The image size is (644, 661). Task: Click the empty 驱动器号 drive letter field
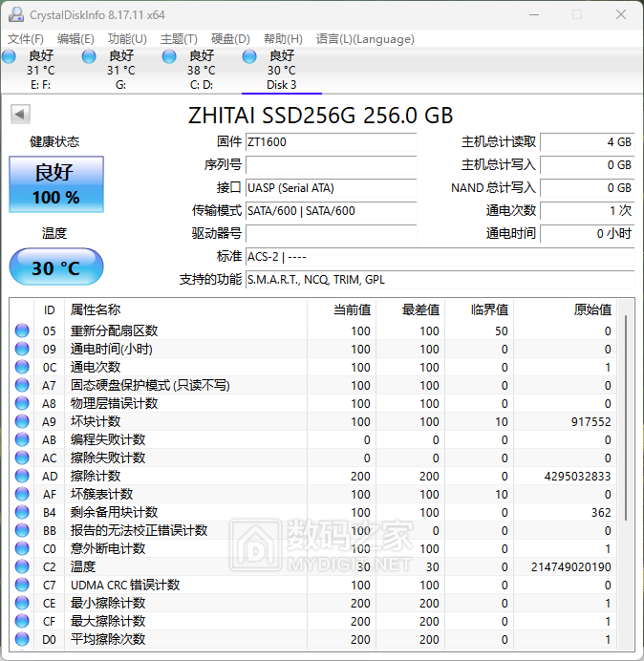point(332,233)
